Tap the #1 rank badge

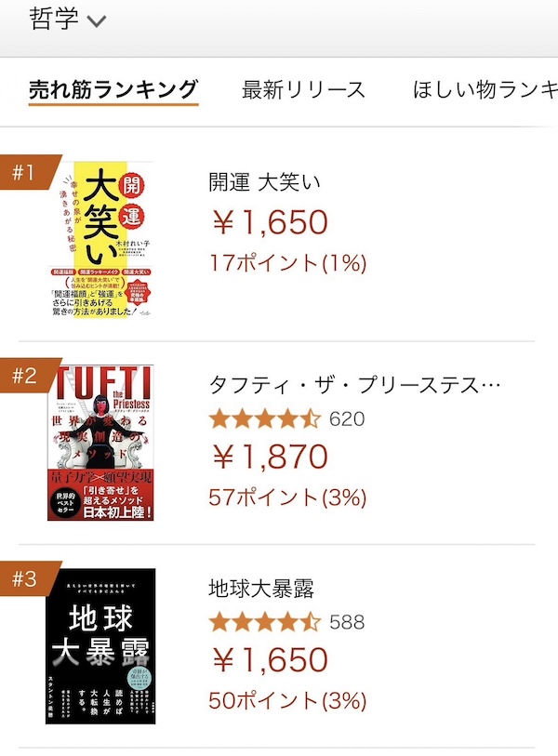(24, 172)
